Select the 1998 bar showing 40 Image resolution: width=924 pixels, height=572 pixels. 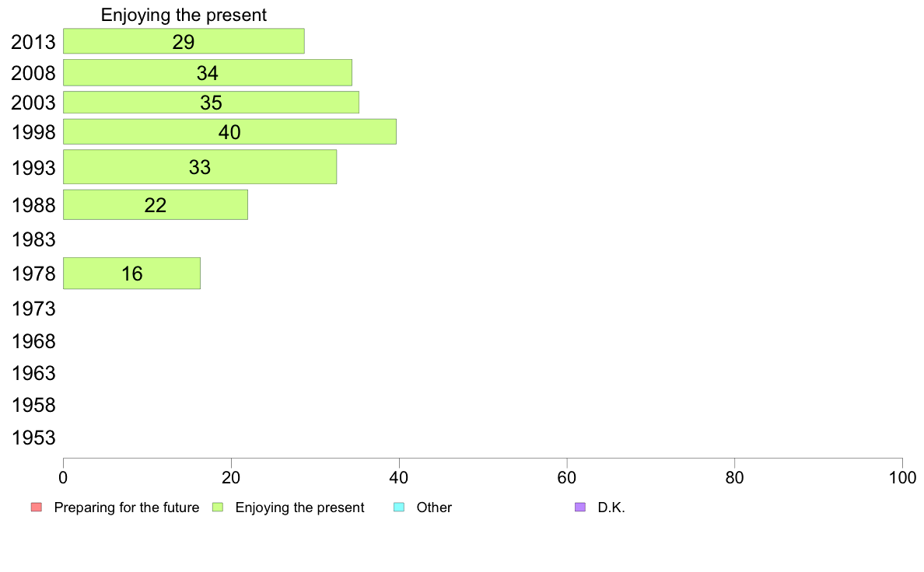click(x=229, y=132)
